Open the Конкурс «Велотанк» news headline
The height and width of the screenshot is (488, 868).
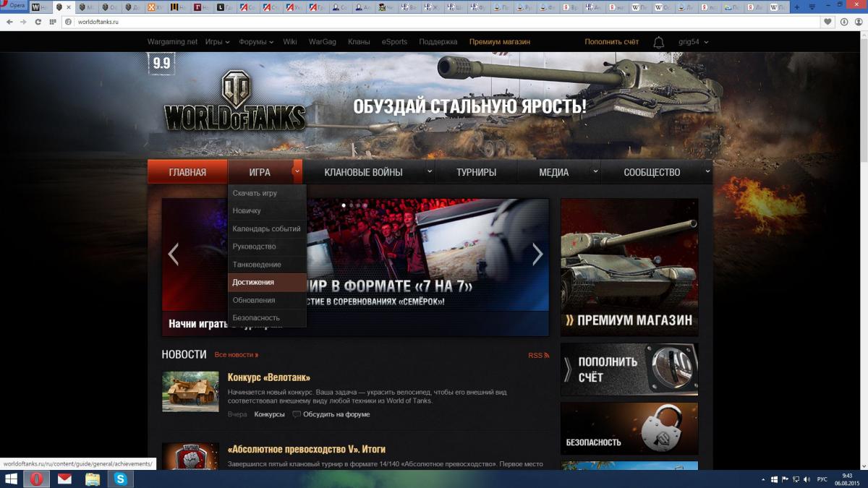(x=268, y=377)
